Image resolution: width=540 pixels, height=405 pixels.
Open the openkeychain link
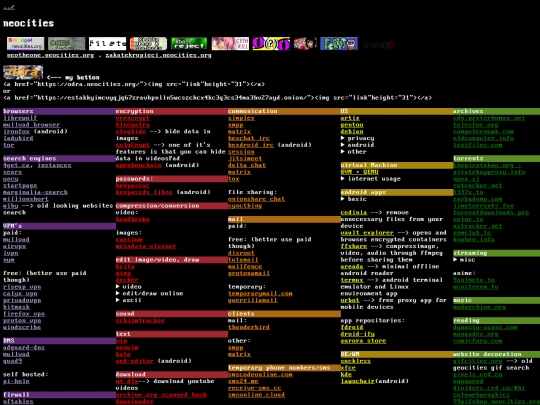[x=138, y=165]
